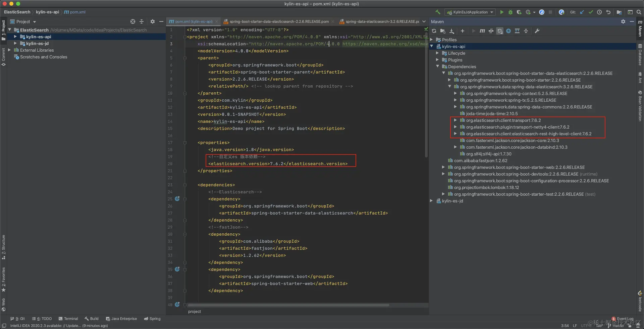Show Git history clock icon
The height and width of the screenshot is (329, 644).
tap(599, 12)
